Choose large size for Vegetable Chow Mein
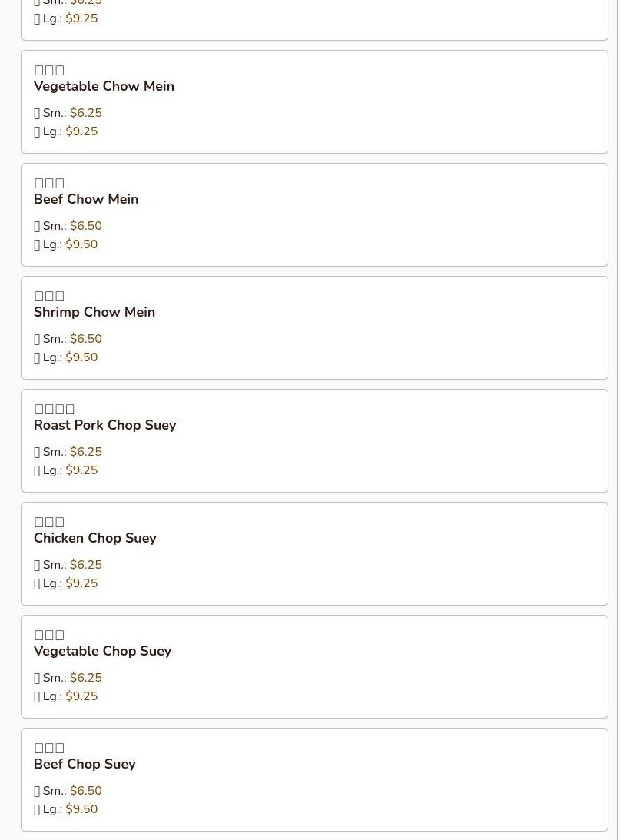Viewport: 633px width, 840px height. 66,131
